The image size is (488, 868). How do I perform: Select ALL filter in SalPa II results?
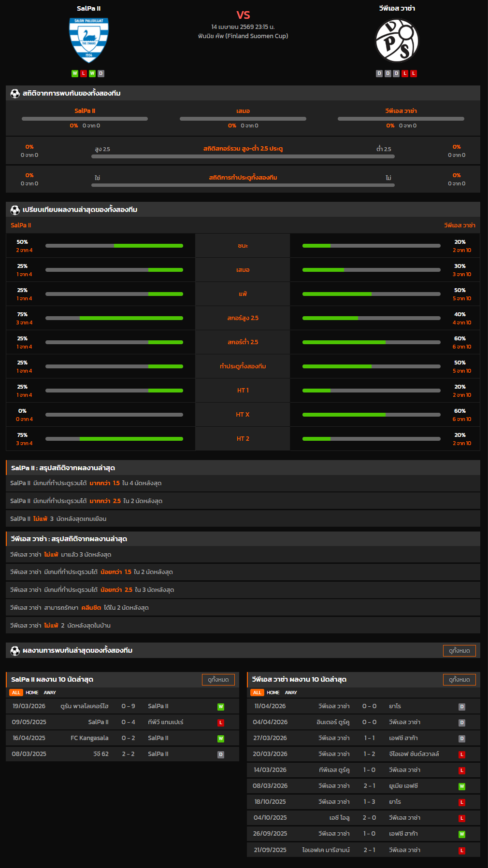[16, 693]
